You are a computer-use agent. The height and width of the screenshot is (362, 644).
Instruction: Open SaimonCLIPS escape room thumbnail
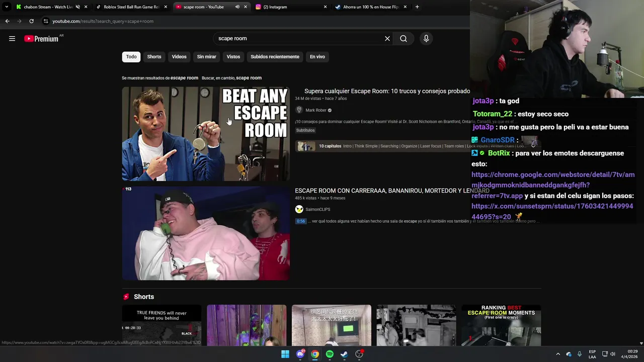(x=206, y=233)
